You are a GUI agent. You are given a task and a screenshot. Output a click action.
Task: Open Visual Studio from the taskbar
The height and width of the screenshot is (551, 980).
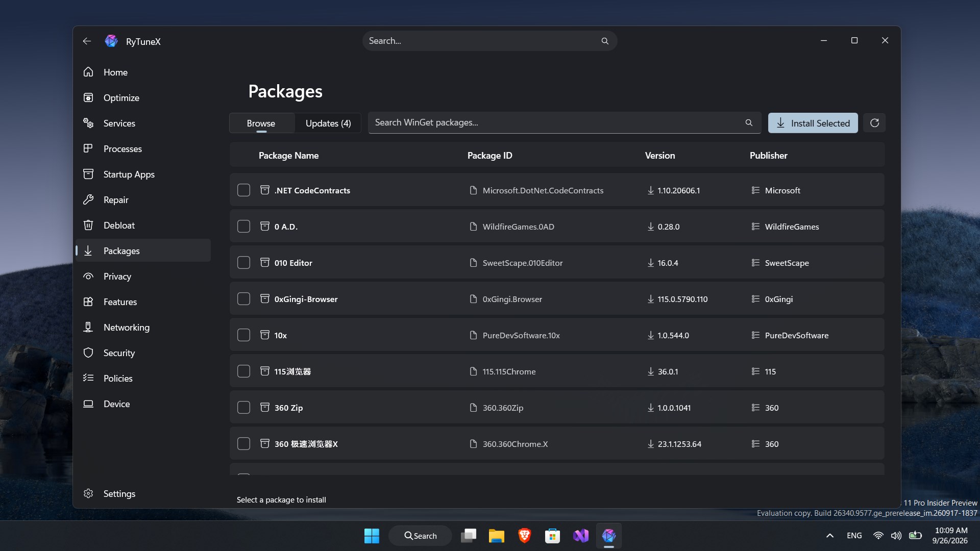580,536
